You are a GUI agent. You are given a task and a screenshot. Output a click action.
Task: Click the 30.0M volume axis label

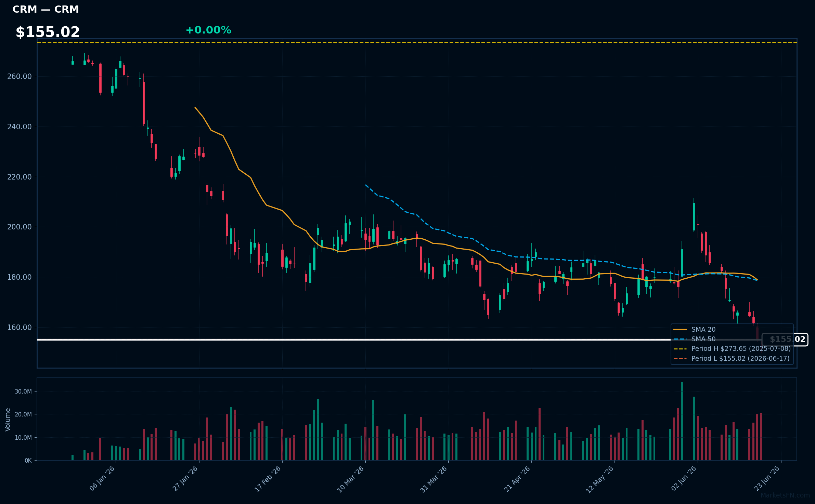(23, 391)
